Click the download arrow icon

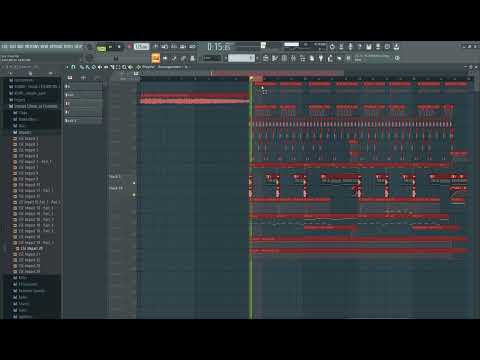396,47
